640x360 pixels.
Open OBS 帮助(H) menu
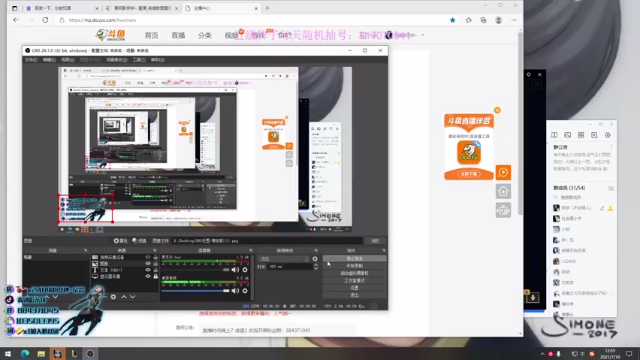tap(158, 60)
